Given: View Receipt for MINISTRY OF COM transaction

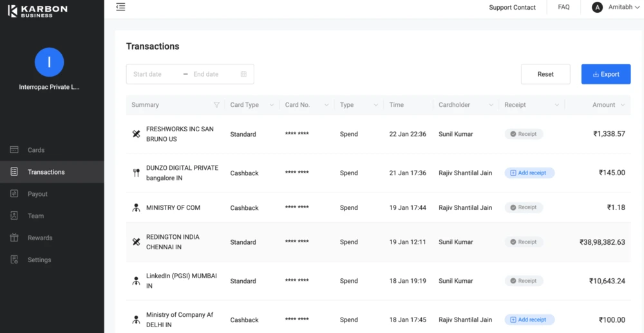Looking at the screenshot, I should [524, 207].
